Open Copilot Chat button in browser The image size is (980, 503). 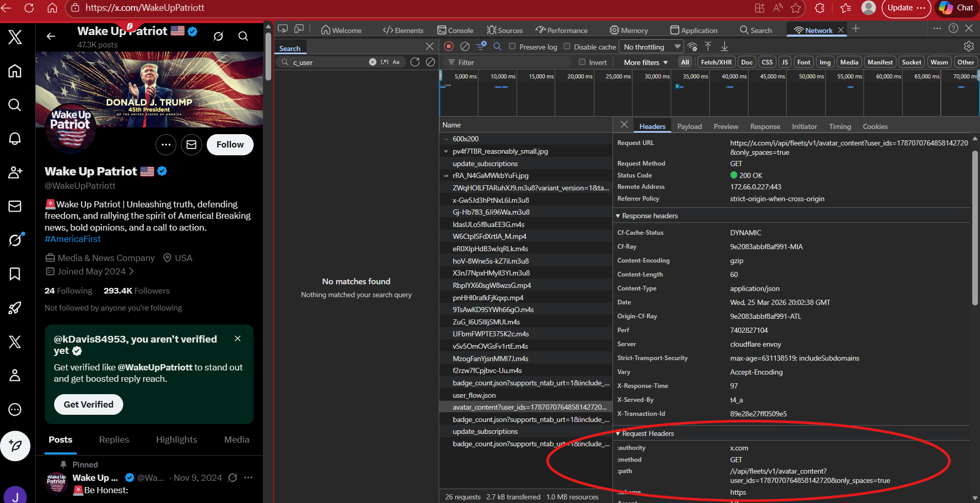(956, 8)
